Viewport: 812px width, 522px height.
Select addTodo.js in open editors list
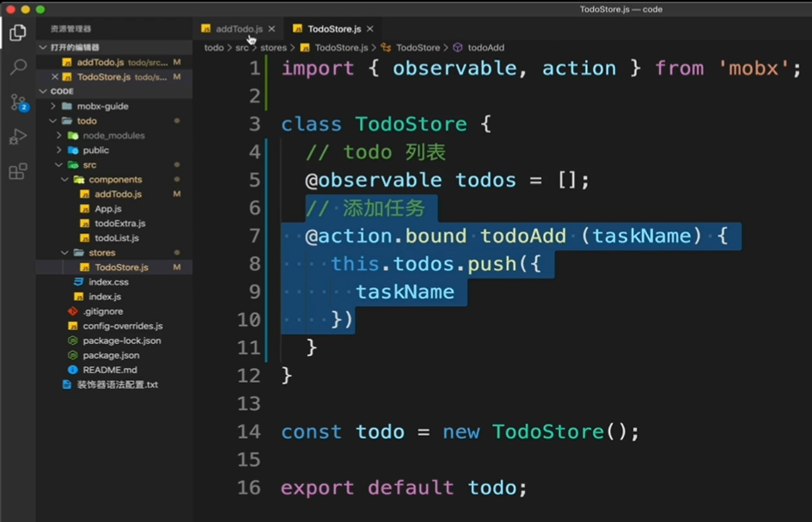114,62
